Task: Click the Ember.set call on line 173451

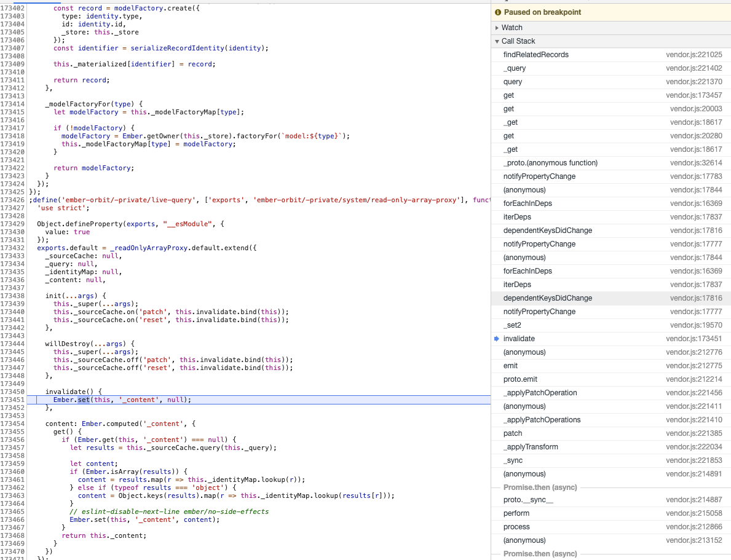Action: tap(74, 400)
